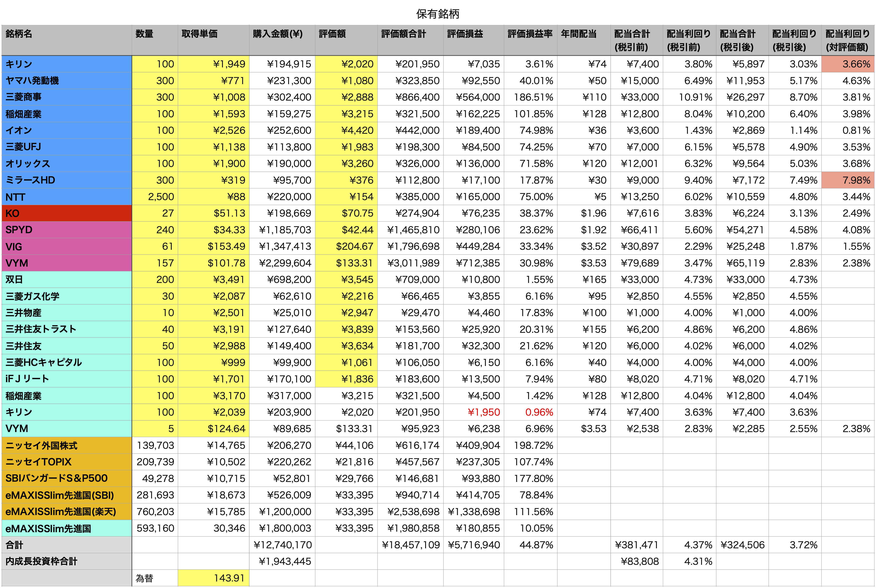Select the ミラースHD name cell

point(67,180)
